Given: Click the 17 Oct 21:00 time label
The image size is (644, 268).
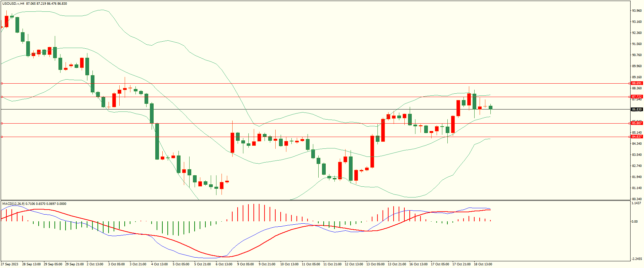Looking at the screenshot, I should tap(461, 264).
